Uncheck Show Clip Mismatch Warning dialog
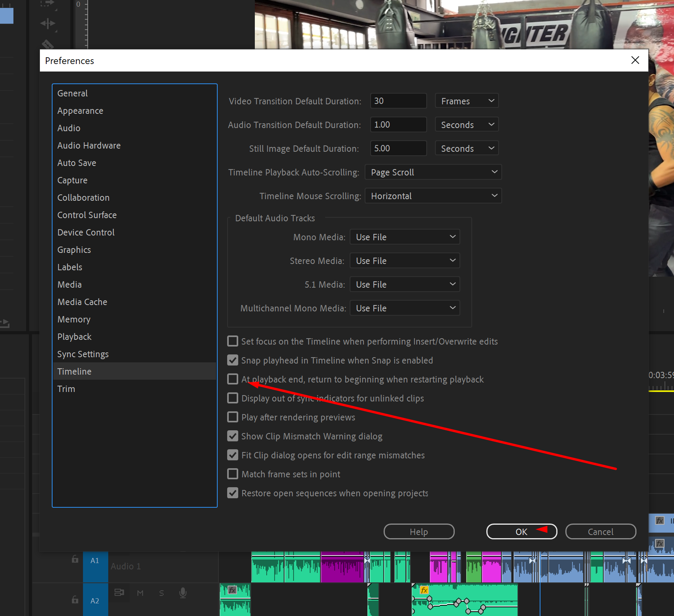The image size is (674, 616). [x=233, y=436]
